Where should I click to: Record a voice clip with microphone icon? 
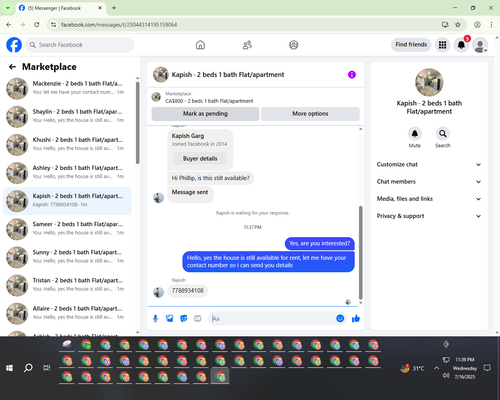tap(155, 319)
